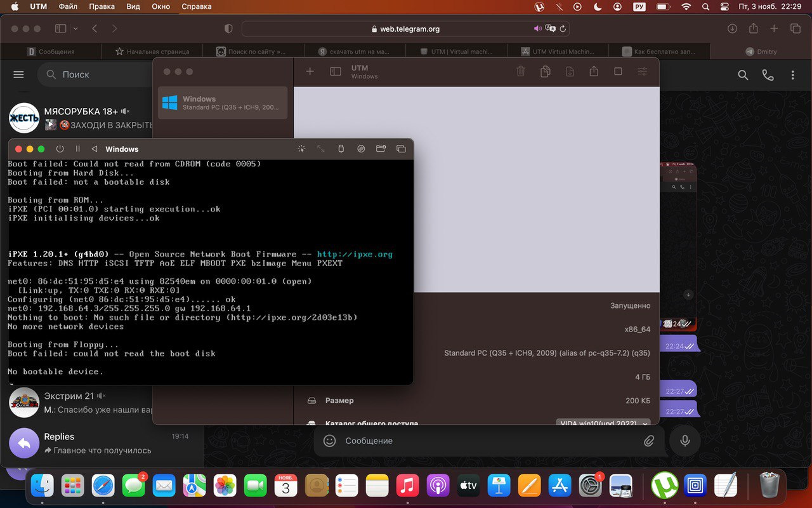Open the emoji picker in message box
Screen dimensions: 812x508
[x=329, y=441]
